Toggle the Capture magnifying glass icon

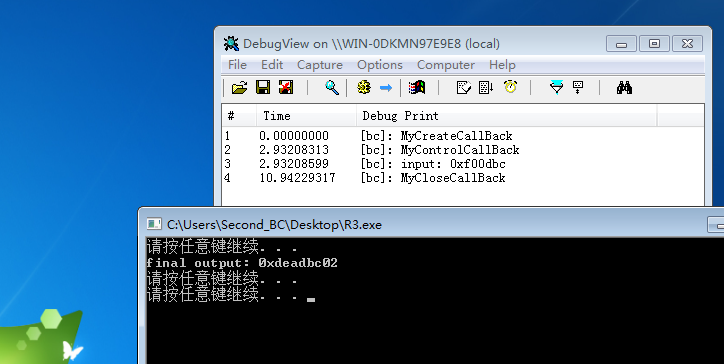332,87
